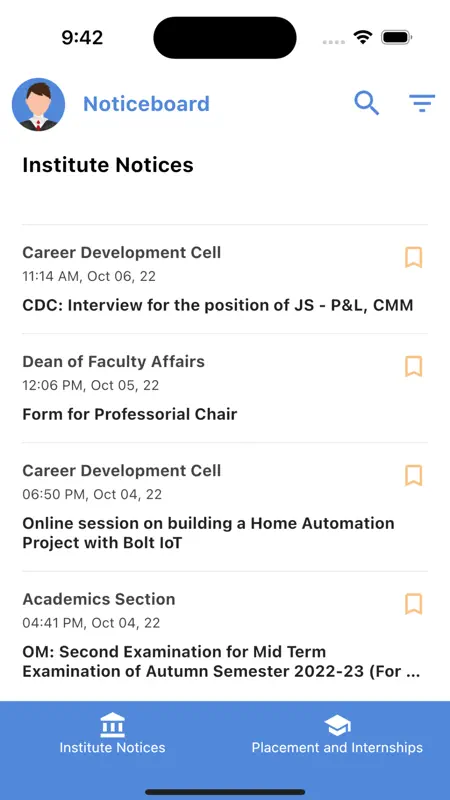The height and width of the screenshot is (800, 450).
Task: Tap the user profile avatar
Action: (x=38, y=104)
